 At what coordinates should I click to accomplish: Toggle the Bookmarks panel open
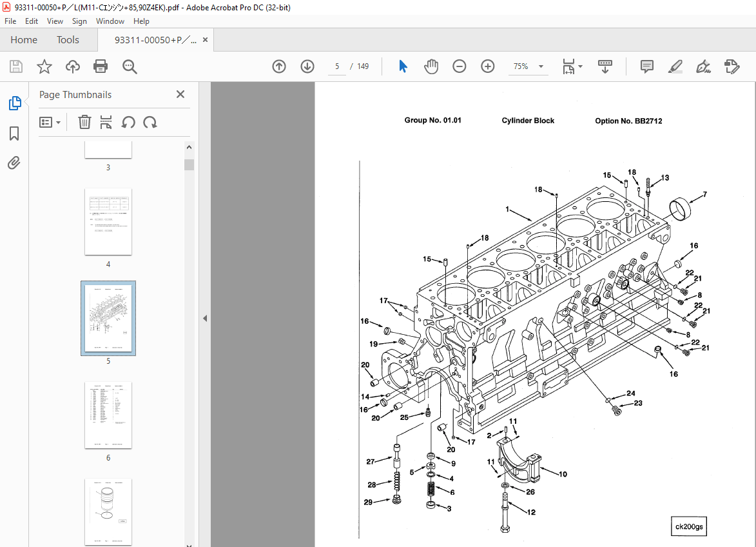[x=14, y=133]
